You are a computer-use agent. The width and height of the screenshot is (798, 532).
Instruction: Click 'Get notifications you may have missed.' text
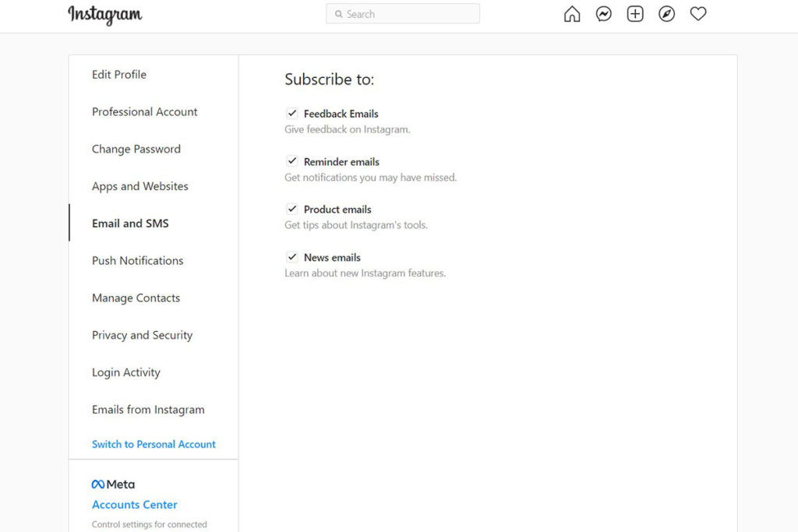tap(370, 178)
